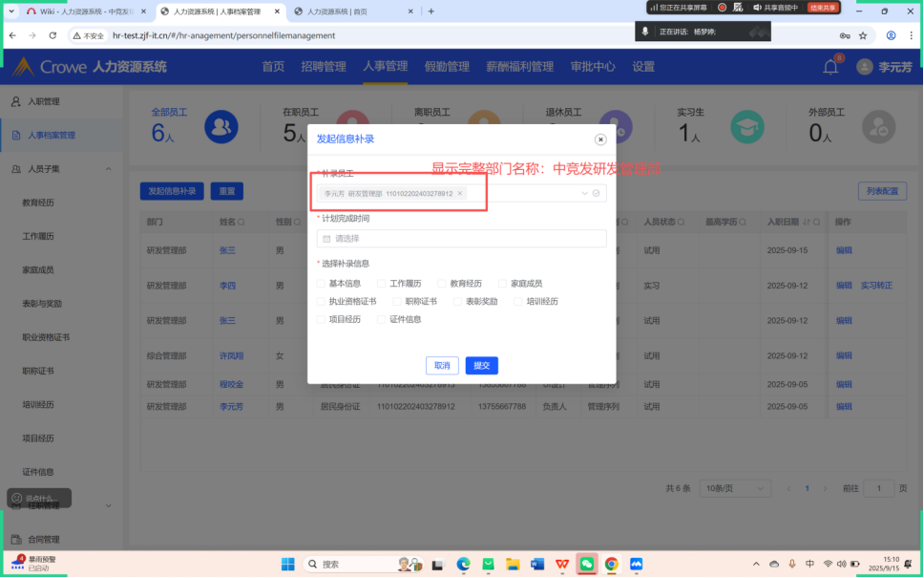Open 列表配置 button
Screen dimensions: 924x578
click(x=882, y=191)
